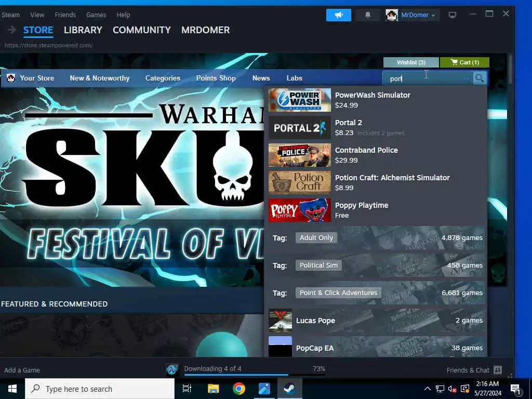The width and height of the screenshot is (532, 399).
Task: Select the Portal 2 search result
Action: (376, 128)
